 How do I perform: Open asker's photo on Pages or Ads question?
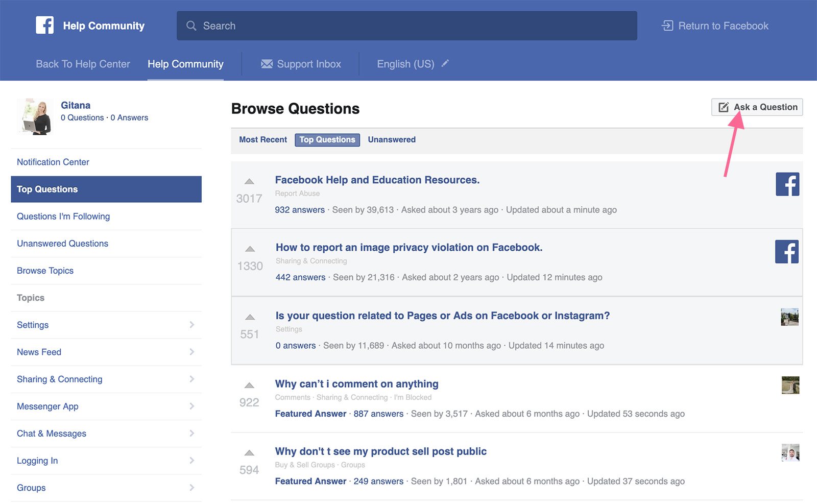(789, 317)
